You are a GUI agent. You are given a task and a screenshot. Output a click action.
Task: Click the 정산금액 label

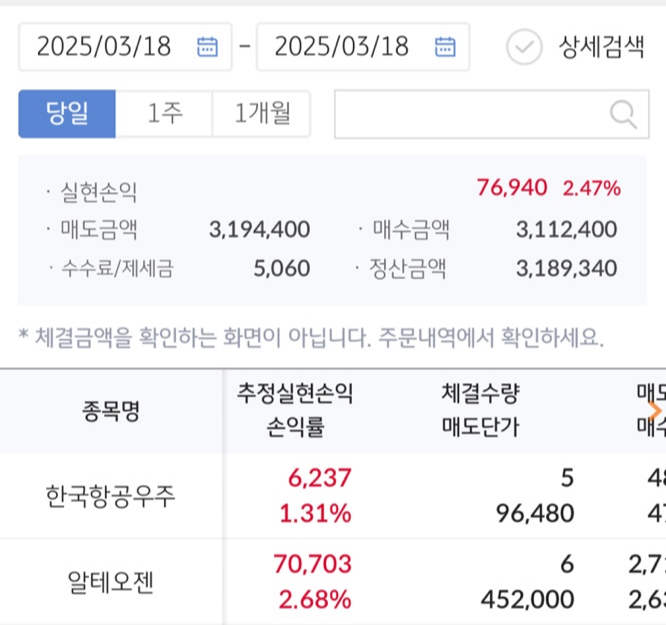click(x=407, y=269)
